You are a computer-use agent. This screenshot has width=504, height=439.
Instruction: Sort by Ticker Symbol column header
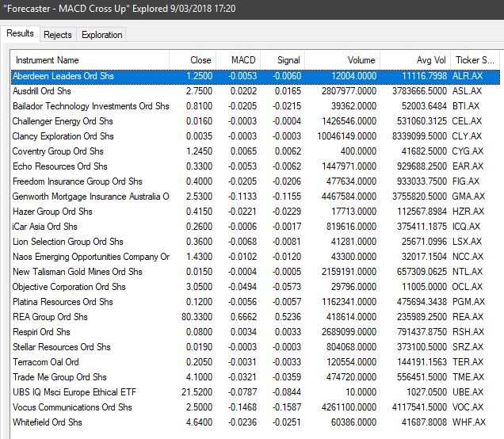[475, 60]
